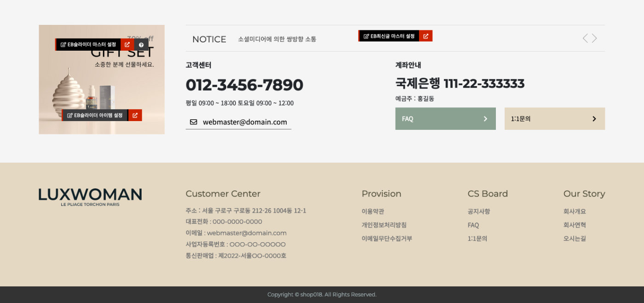Image resolution: width=644 pixels, height=303 pixels.
Task: Open EB슬라이더 마스터 설정 in new window icon
Action: coord(127,45)
